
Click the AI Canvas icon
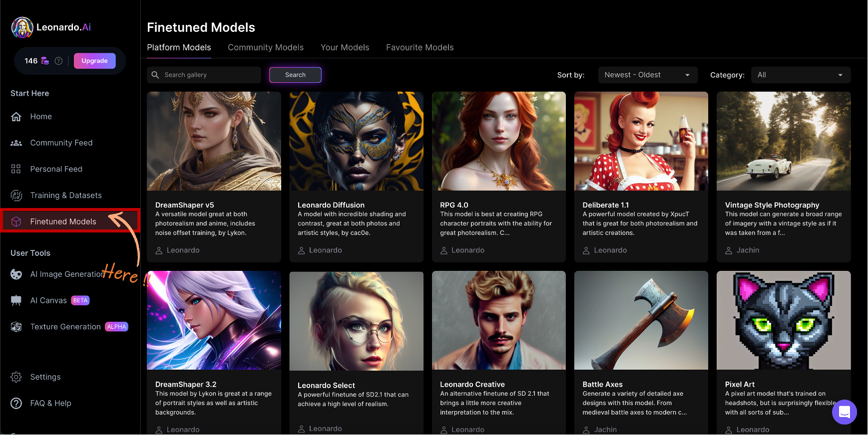click(16, 300)
